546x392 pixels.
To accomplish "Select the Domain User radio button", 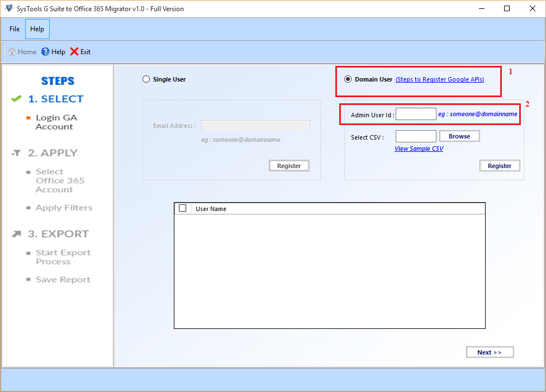I will 348,79.
